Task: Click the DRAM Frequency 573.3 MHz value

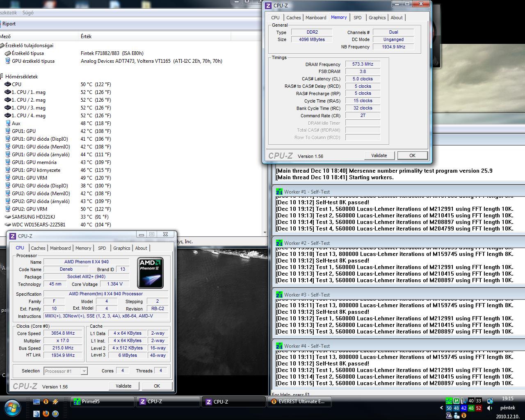Action: click(x=363, y=64)
